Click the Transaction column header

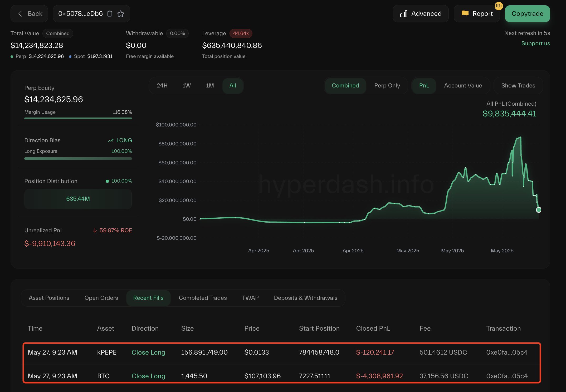pos(503,329)
